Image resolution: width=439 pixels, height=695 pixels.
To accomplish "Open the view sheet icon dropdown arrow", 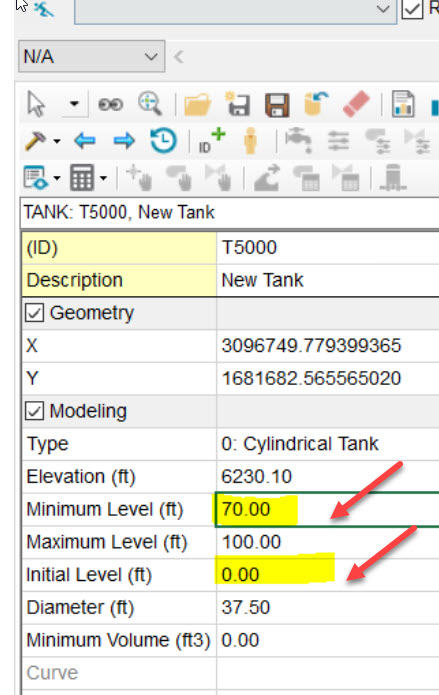I will pyautogui.click(x=57, y=178).
